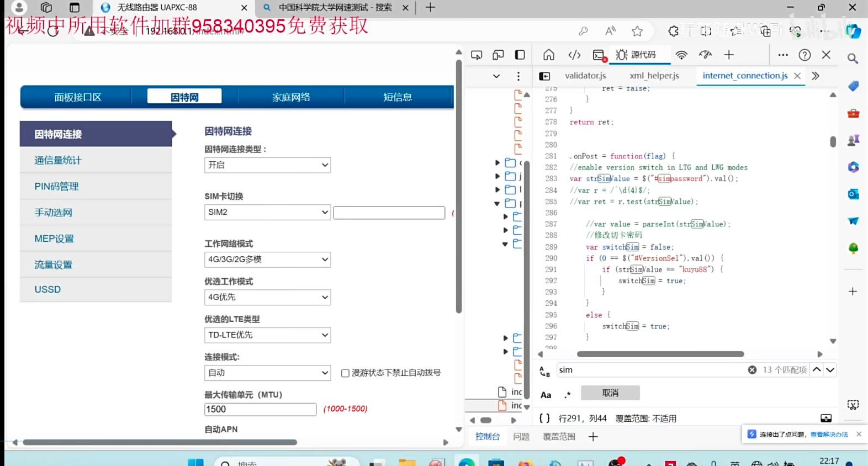Click the router page vertical scrollbar

coord(459,187)
